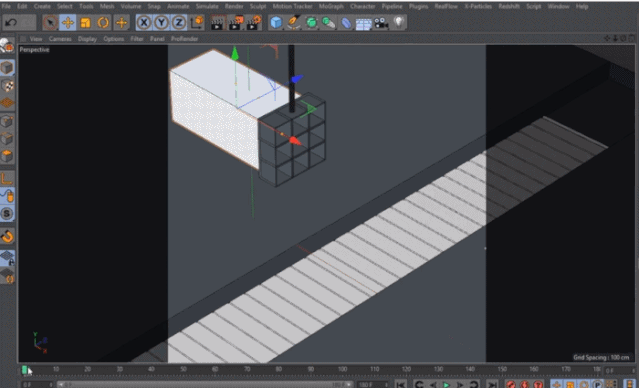Toggle Autokeying red button

pos(524,384)
